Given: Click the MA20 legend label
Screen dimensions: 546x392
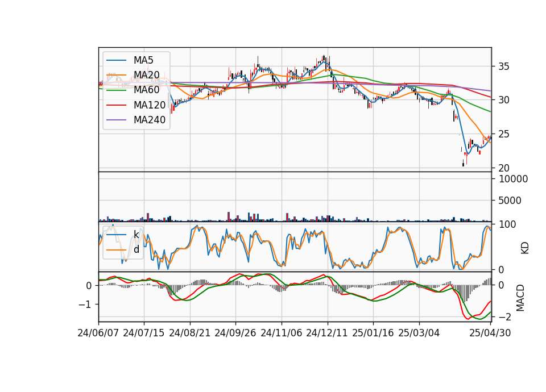Looking at the screenshot, I should pos(146,75).
